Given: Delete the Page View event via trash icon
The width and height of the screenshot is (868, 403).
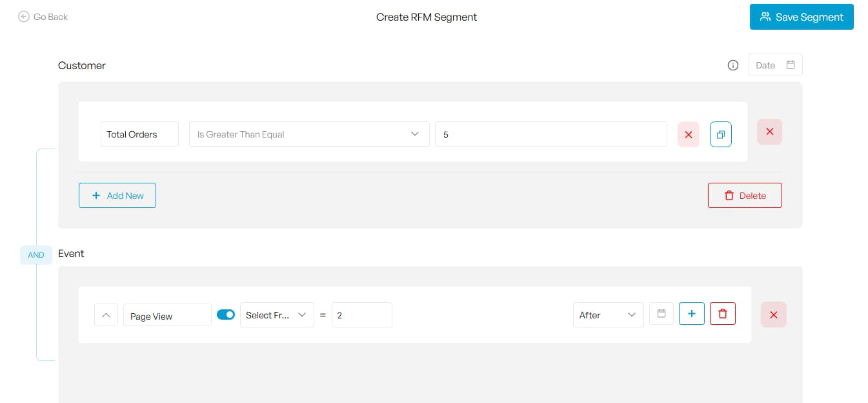Looking at the screenshot, I should [x=722, y=314].
